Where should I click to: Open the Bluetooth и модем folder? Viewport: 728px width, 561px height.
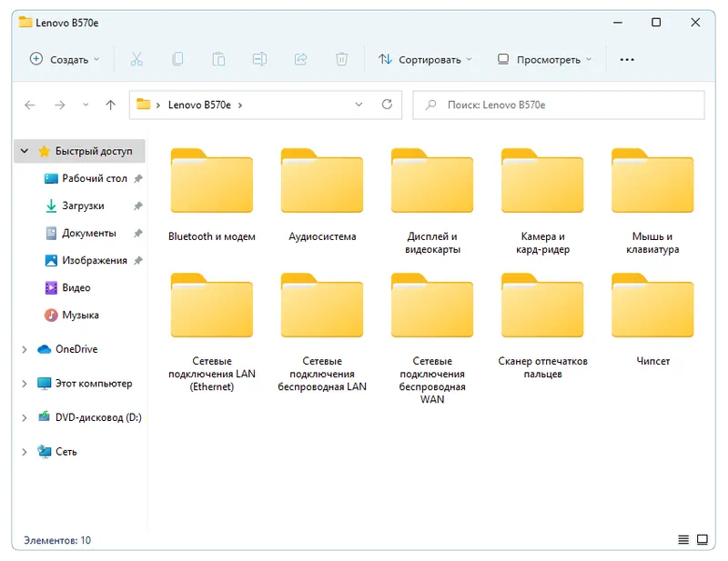[212, 195]
